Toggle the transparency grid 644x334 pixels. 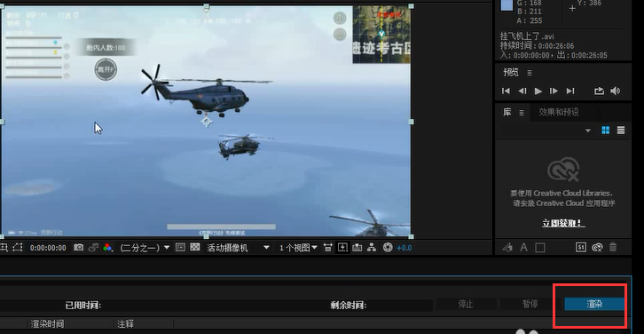coord(195,247)
